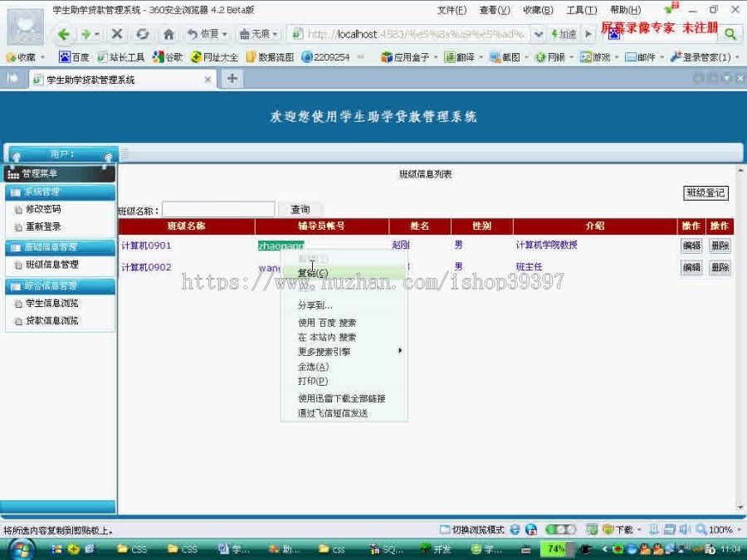Screen dimensions: 747x560
Task: Click the 计算机0901 class link
Action: pos(146,246)
